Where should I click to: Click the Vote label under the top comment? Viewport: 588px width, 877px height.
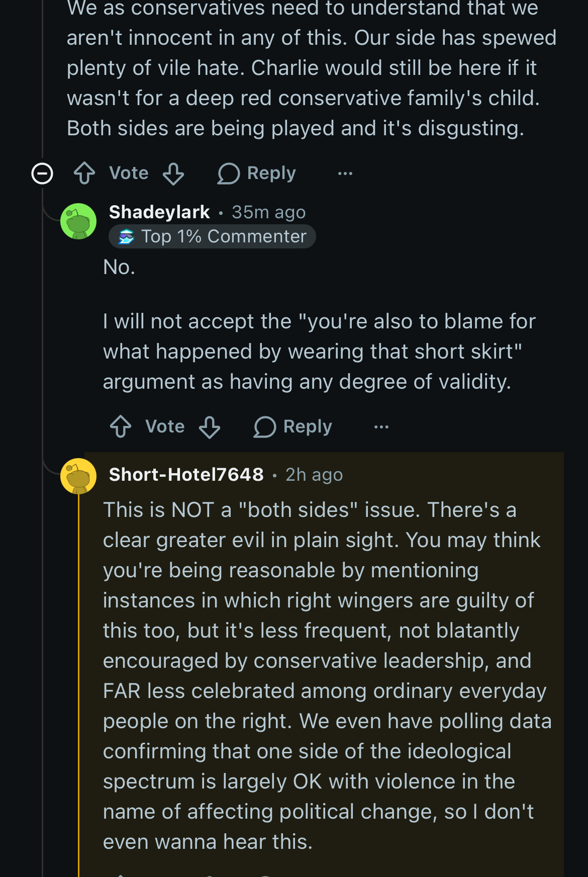tap(129, 173)
